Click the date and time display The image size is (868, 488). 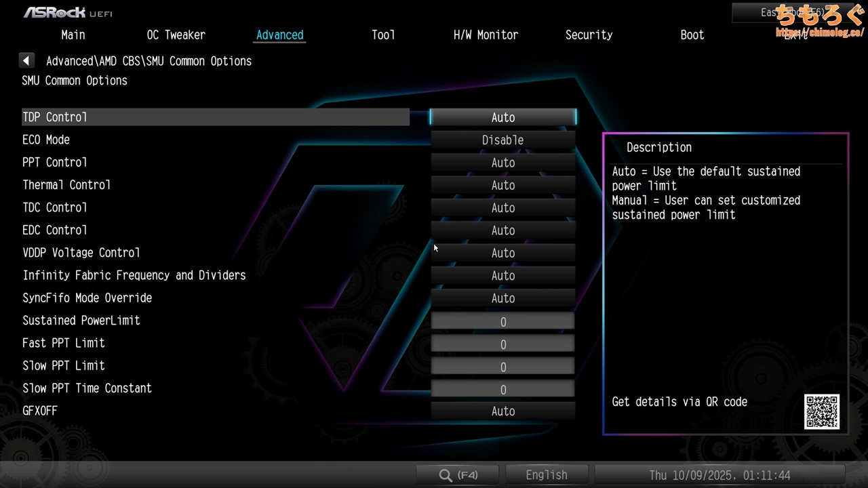tap(719, 475)
